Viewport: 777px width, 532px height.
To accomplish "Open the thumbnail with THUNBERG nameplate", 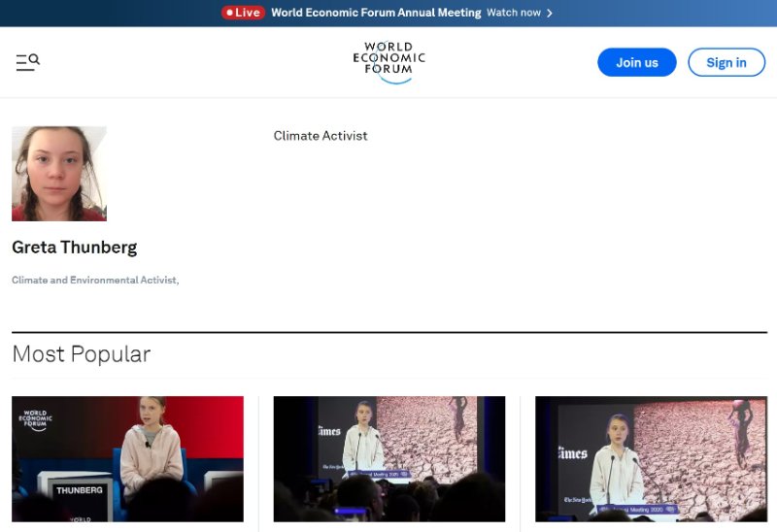I will pos(128,458).
